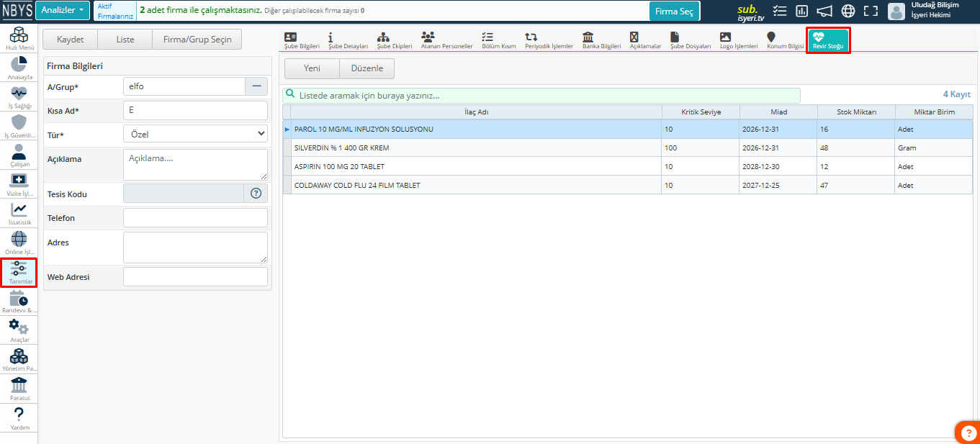The height and width of the screenshot is (444, 980).
Task: Toggle fullscreen mode icon
Action: 871,11
